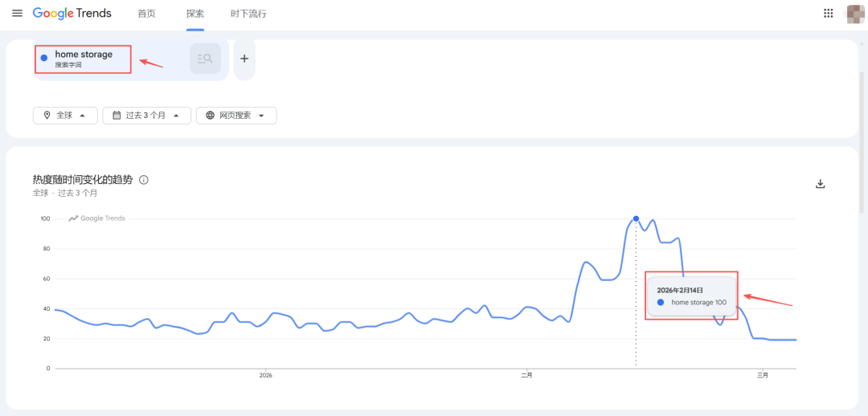The height and width of the screenshot is (416, 868).
Task: Click the 三月 label on time axis
Action: coord(762,375)
